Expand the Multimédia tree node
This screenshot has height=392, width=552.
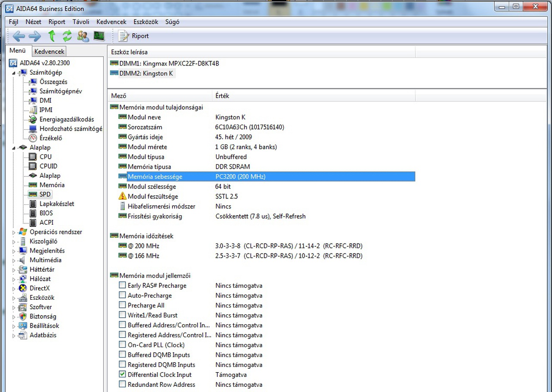pyautogui.click(x=14, y=260)
